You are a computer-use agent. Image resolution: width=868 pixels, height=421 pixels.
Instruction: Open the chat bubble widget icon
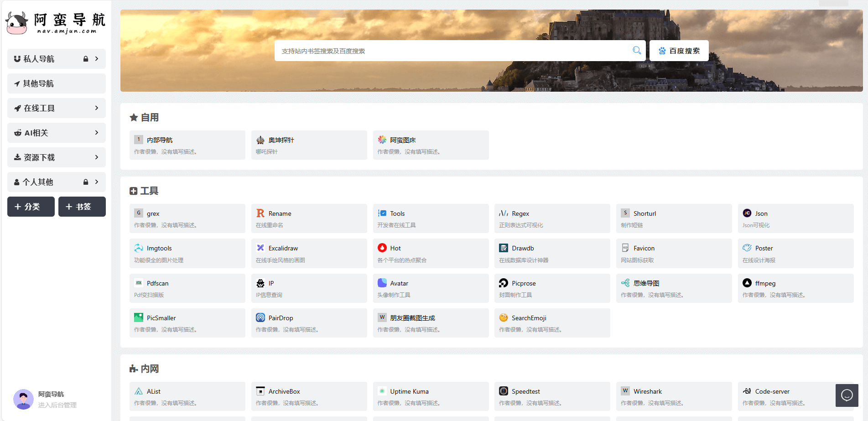point(847,395)
